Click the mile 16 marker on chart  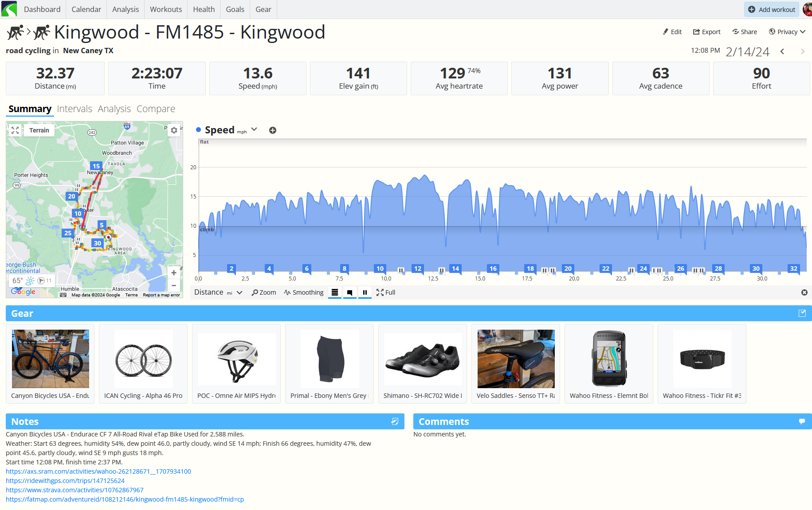tap(493, 269)
